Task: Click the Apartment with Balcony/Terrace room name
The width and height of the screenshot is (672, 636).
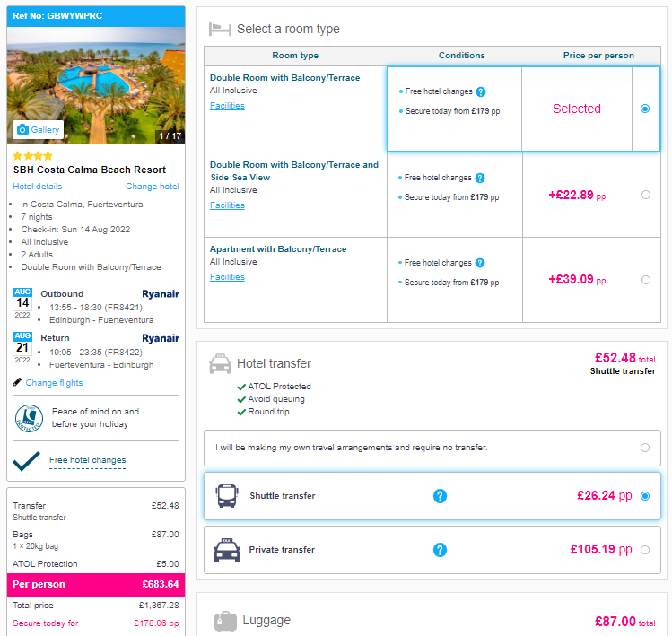Action: click(x=278, y=249)
